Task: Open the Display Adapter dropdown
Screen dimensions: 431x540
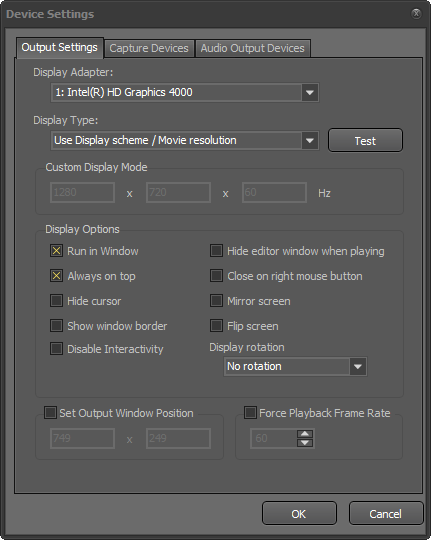Action: coord(185,92)
